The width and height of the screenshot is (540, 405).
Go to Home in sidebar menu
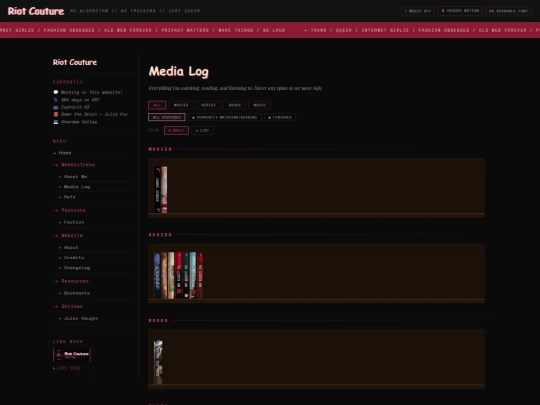(65, 153)
